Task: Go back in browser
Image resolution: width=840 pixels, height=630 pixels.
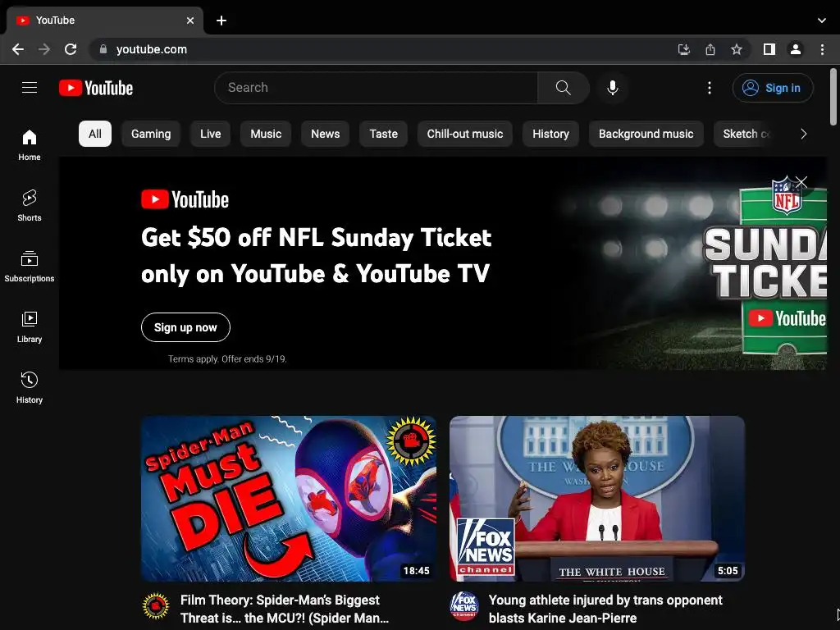Action: [18, 49]
